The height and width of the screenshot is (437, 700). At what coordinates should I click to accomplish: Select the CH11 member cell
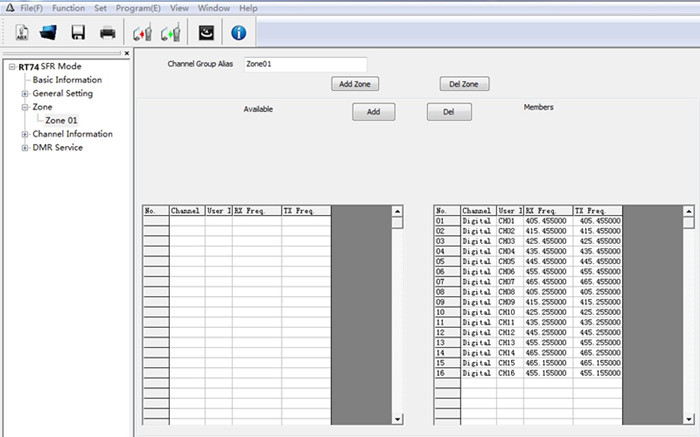click(510, 322)
